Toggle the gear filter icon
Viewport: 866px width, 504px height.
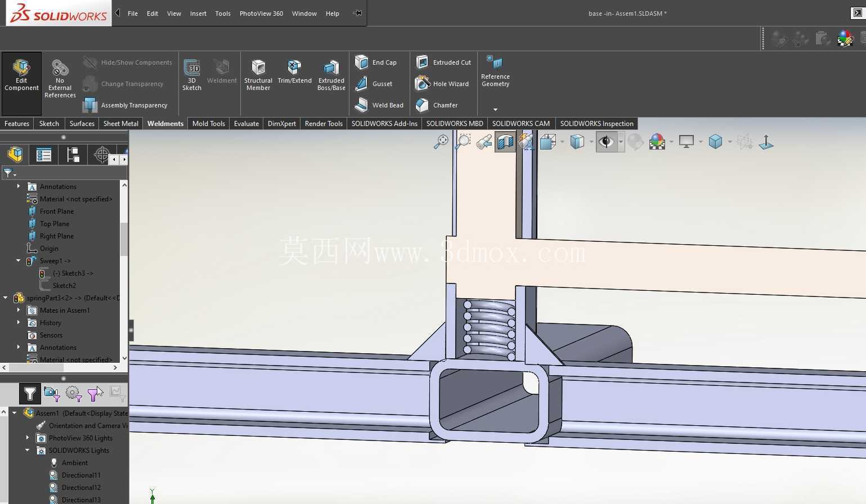(x=74, y=394)
